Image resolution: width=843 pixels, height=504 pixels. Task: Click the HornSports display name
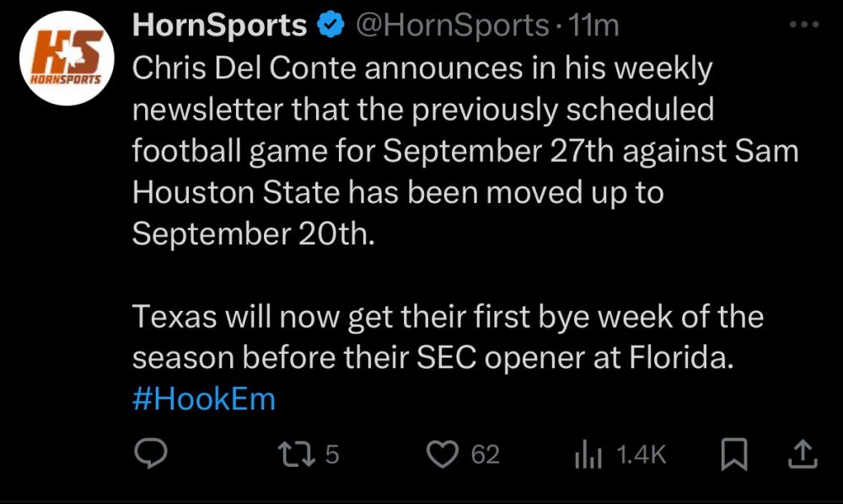[219, 26]
